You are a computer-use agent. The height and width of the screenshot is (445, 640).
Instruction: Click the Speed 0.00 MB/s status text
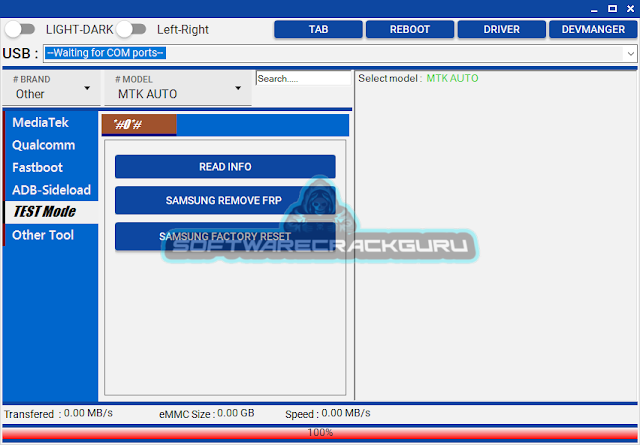(328, 414)
